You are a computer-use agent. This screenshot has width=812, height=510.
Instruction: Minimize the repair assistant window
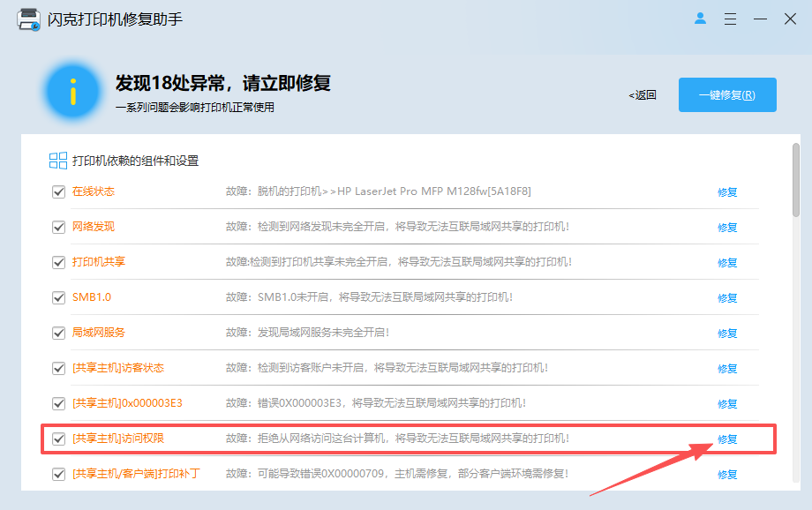click(x=760, y=19)
